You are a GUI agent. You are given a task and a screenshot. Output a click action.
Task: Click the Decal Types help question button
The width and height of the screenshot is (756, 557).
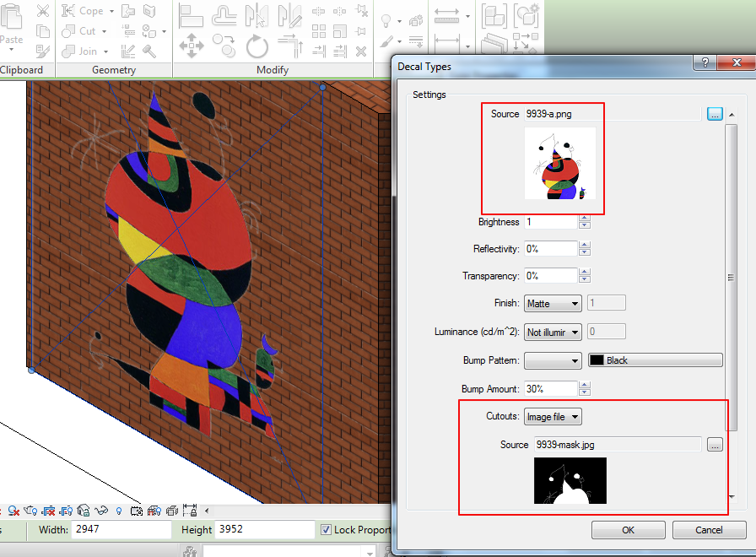click(705, 62)
